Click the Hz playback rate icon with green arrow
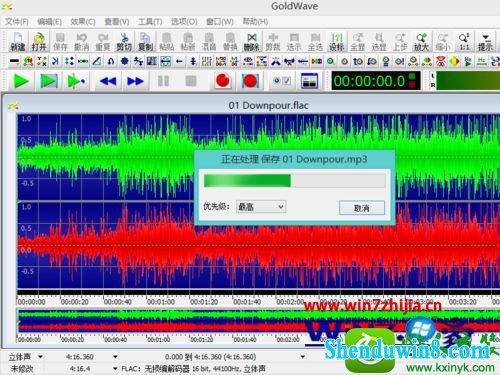Image resolution: width=500 pixels, height=375 pixels. pyautogui.click(x=468, y=61)
